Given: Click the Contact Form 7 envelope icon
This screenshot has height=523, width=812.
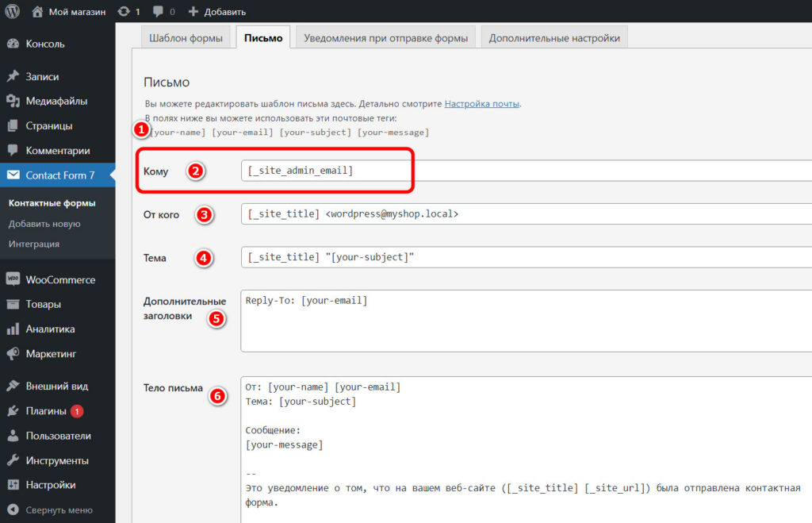Looking at the screenshot, I should 13,175.
